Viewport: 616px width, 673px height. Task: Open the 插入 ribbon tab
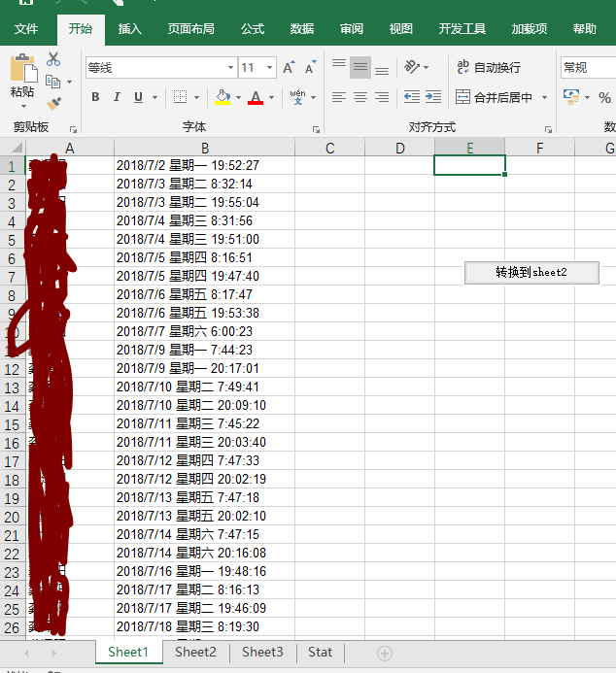pos(130,29)
